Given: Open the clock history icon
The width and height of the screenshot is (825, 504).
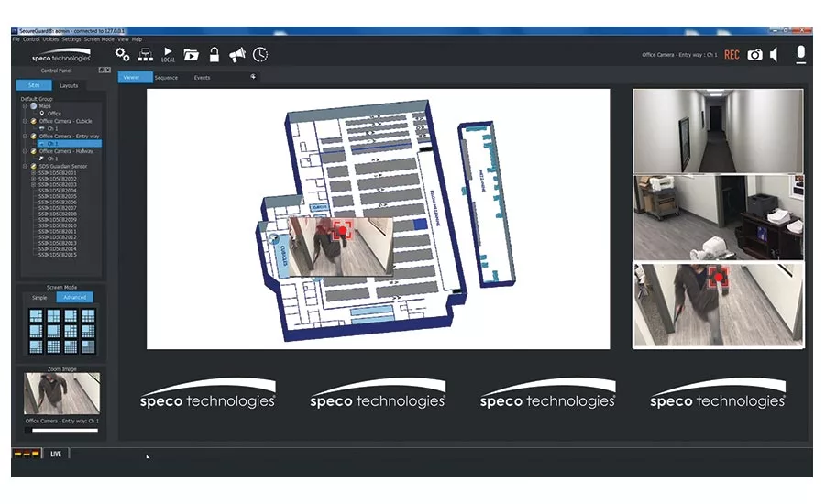Looking at the screenshot, I should 260,55.
